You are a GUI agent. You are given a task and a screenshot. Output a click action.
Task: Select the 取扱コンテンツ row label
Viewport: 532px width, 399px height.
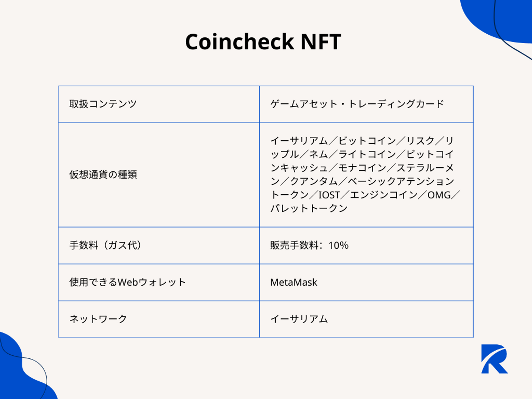(x=103, y=104)
